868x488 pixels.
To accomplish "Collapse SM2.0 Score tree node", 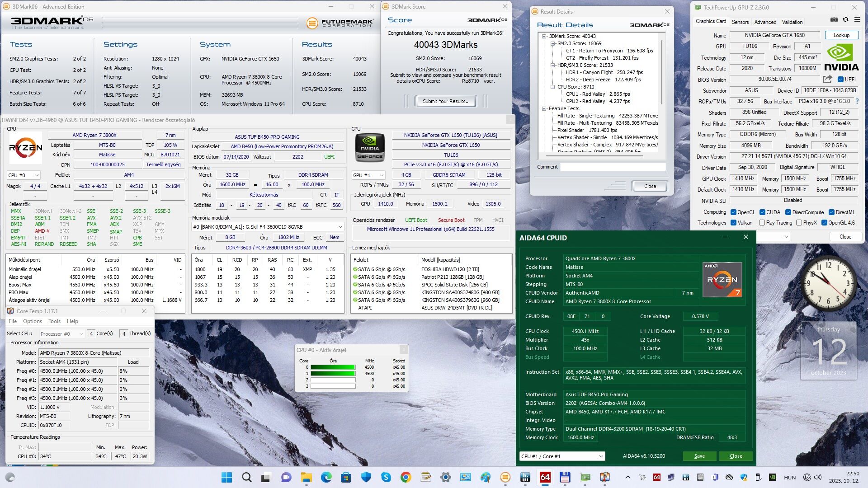I will (x=553, y=43).
